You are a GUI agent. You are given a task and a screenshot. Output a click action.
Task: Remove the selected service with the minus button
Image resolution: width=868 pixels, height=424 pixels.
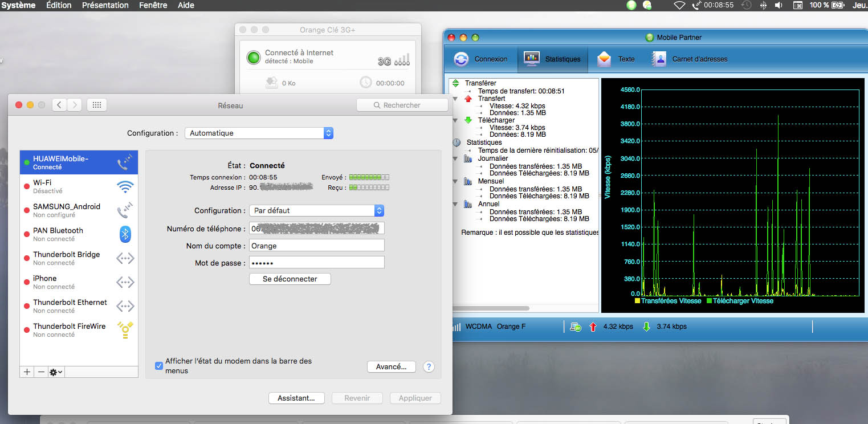41,372
